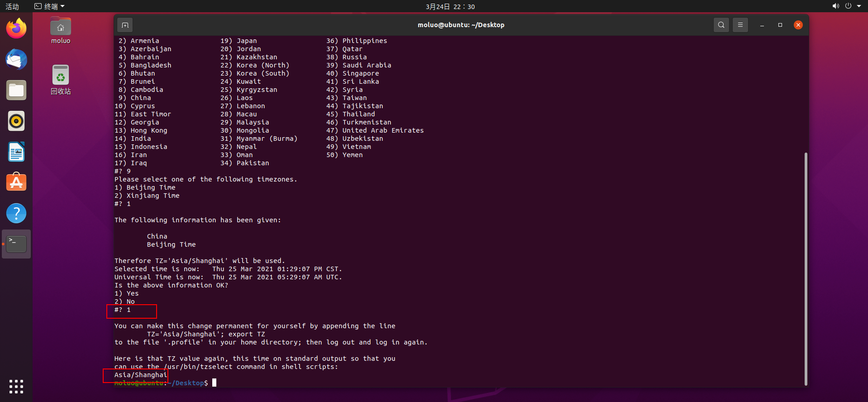Open Ubuntu Software store

pyautogui.click(x=16, y=182)
